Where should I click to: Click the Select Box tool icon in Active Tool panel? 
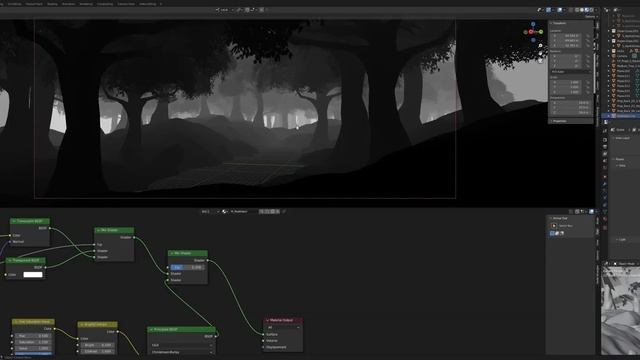(x=554, y=226)
